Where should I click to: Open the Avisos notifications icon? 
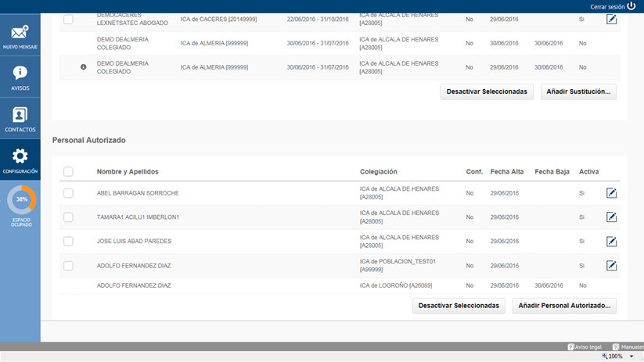click(x=20, y=75)
